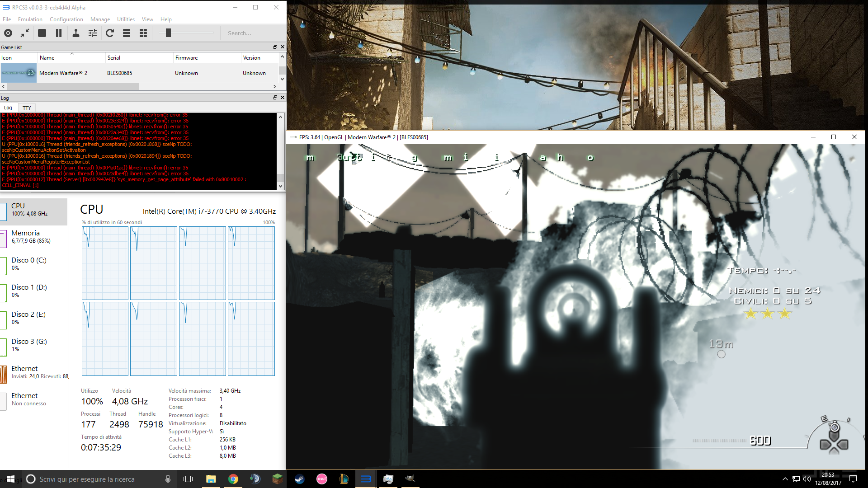Select Modern Warfare 2 game entry
868x488 pixels.
pyautogui.click(x=63, y=73)
